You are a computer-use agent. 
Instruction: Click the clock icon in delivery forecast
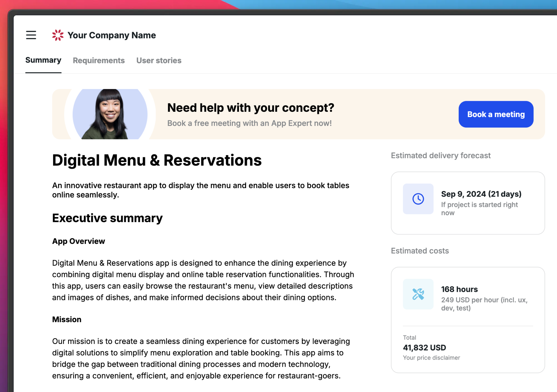(x=418, y=199)
